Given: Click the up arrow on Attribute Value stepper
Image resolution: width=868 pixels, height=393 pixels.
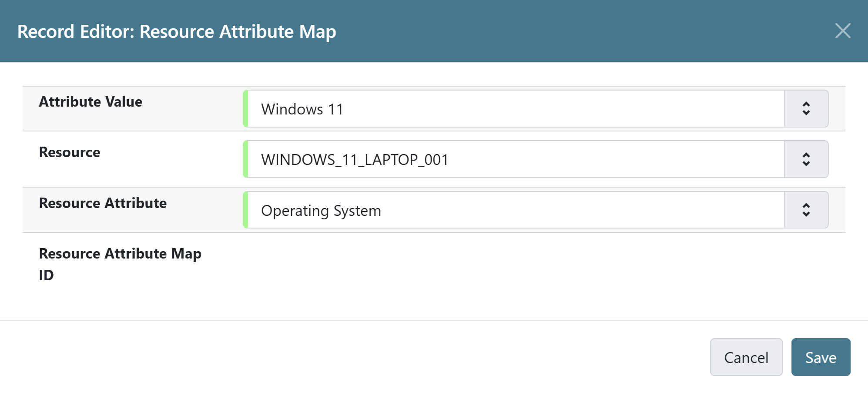Looking at the screenshot, I should click(806, 104).
